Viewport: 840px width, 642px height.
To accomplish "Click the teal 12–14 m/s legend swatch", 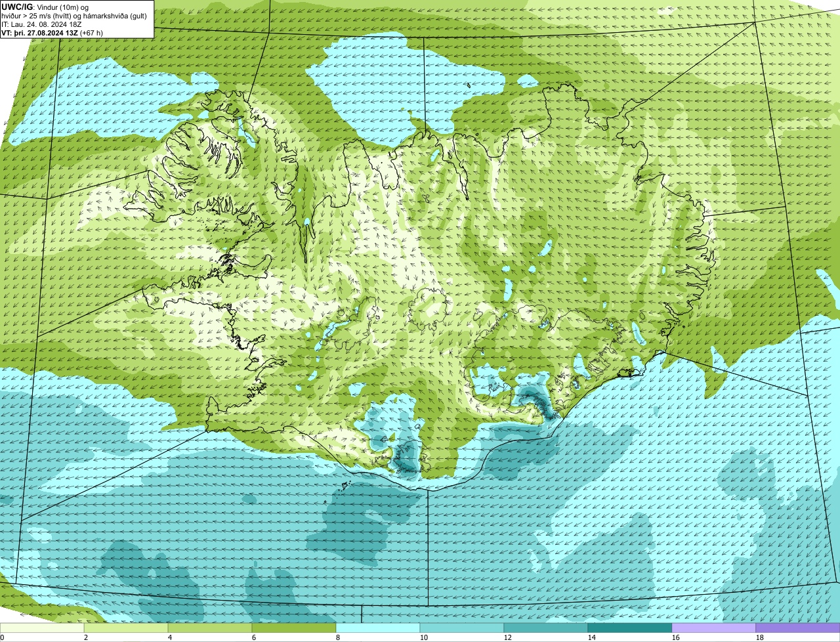I will 546,628.
